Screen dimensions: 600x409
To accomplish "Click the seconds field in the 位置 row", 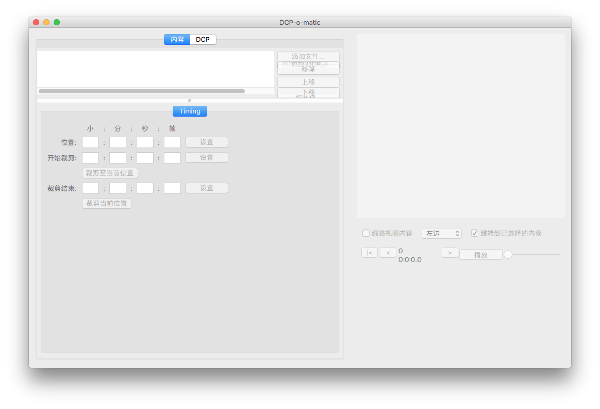I will tap(145, 142).
